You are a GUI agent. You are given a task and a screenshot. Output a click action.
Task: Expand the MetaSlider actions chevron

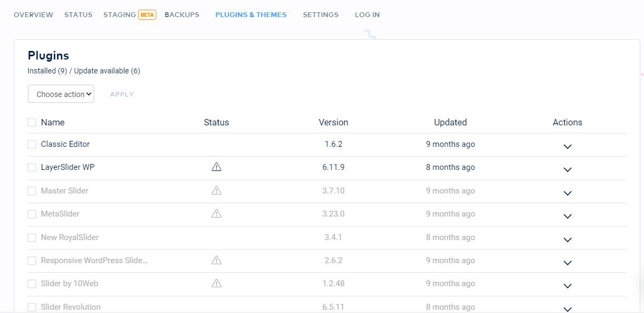[567, 216]
